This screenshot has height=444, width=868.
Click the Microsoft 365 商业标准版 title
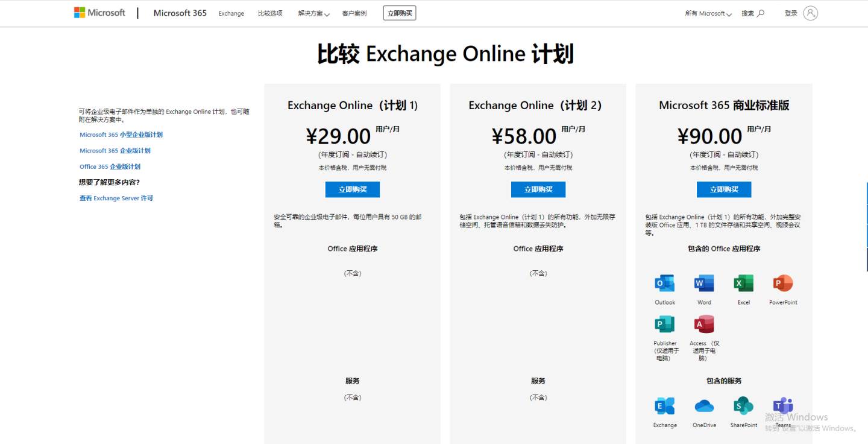[724, 105]
